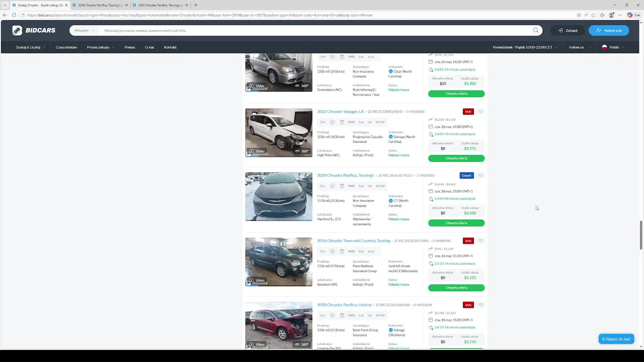Viewport: 644px width, 362px height.
Task: Click the verified check by Salvage (North Carolina)
Action: click(391, 137)
